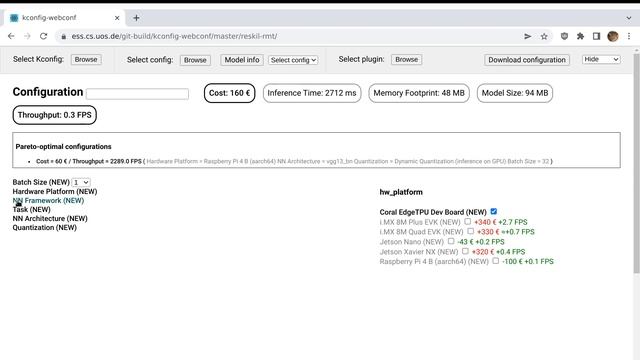Open NN Architecture menu entry

tap(50, 218)
